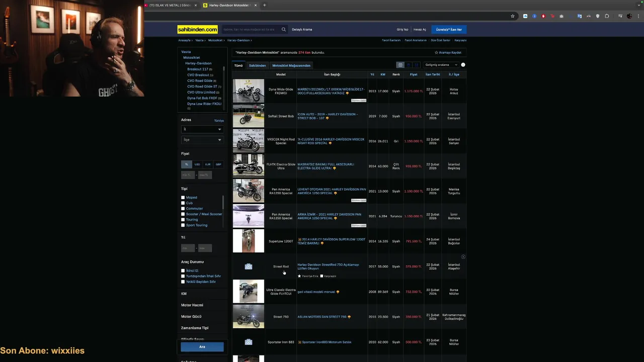Select the TL currency option
The width and height of the screenshot is (644, 362).
click(x=186, y=164)
